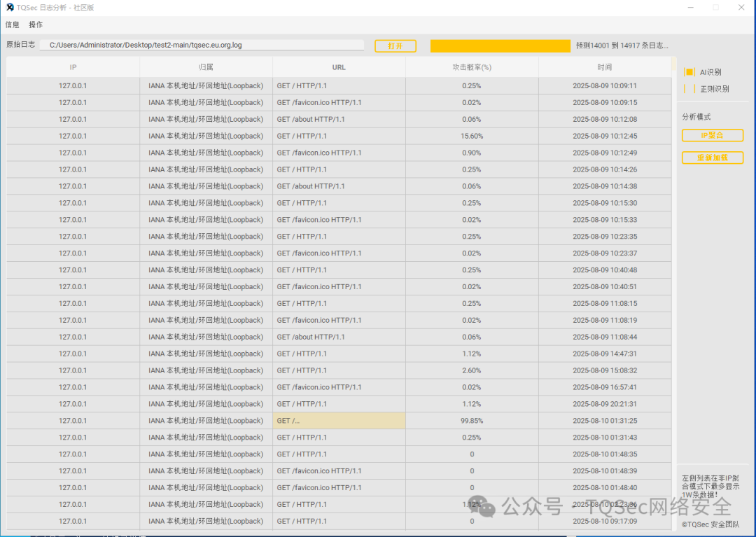Click the 原始日志 file path field
The image size is (756, 537).
pos(202,45)
